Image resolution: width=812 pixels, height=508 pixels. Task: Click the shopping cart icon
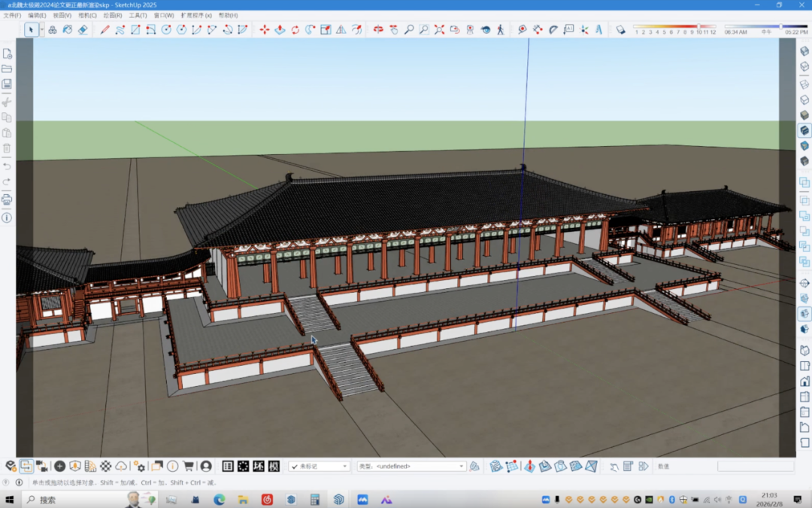tap(189, 466)
